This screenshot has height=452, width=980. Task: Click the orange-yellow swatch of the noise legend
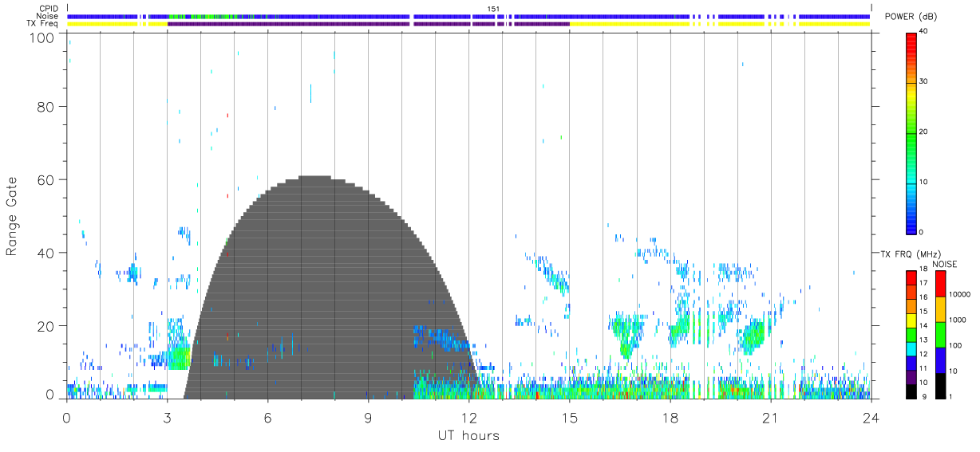click(940, 309)
